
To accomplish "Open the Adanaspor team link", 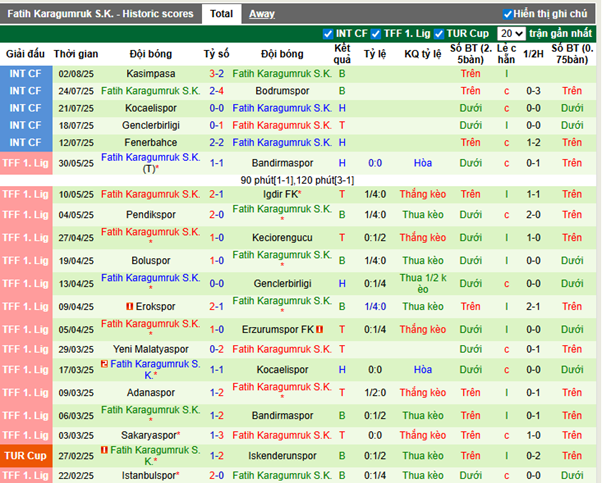I will 151,393.
